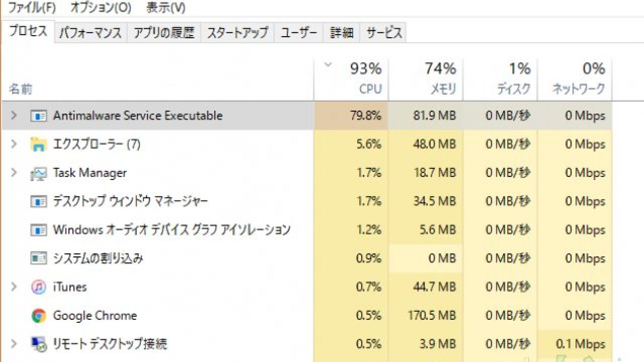Viewport: 644px width, 362px height.
Task: Switch to the サービス tab
Action: pyautogui.click(x=384, y=33)
